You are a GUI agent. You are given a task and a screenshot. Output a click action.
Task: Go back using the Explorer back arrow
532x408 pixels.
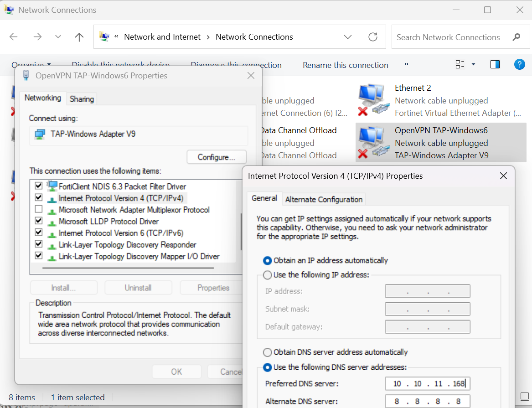[14, 37]
